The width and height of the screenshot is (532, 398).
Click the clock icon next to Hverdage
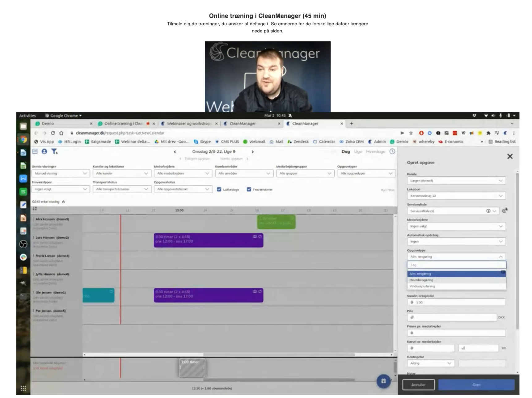[x=392, y=151]
